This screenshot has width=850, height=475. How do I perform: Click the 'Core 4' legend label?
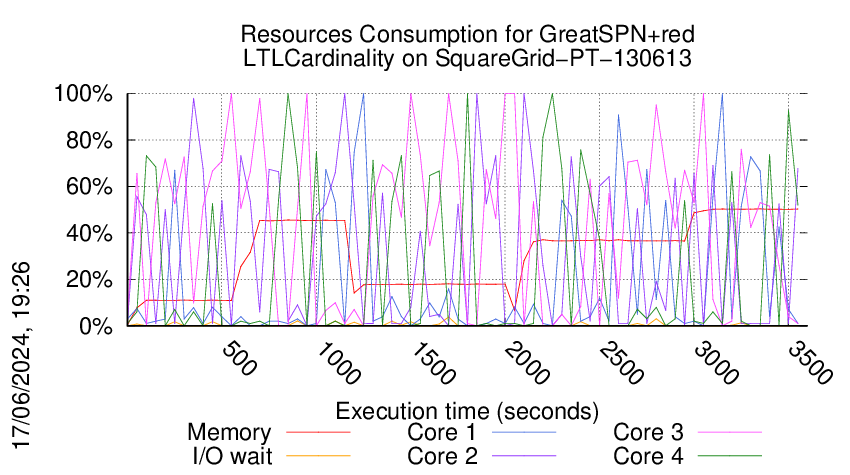(x=648, y=456)
